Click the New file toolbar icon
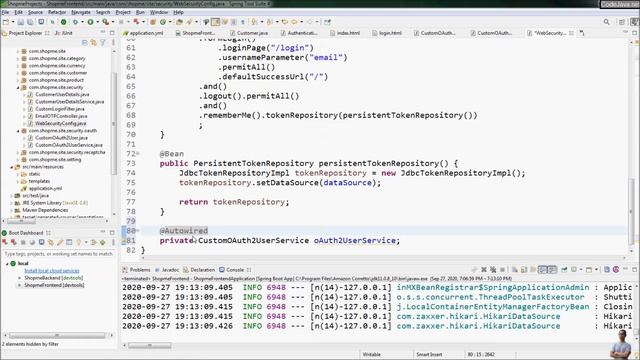Screen dimensions: 640x360 (6, 22)
